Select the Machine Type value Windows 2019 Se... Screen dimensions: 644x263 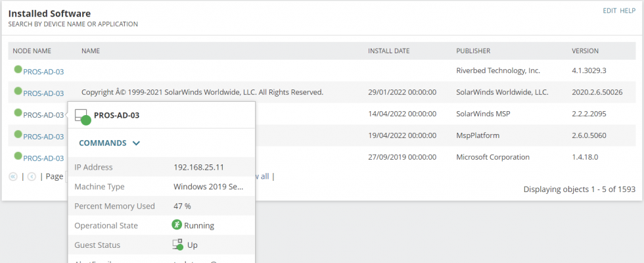209,187
